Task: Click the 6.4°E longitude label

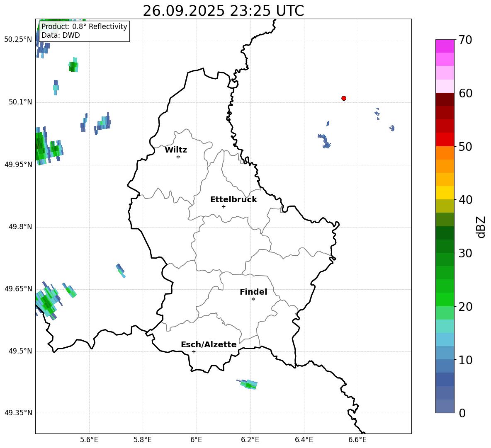Action: pos(304,440)
